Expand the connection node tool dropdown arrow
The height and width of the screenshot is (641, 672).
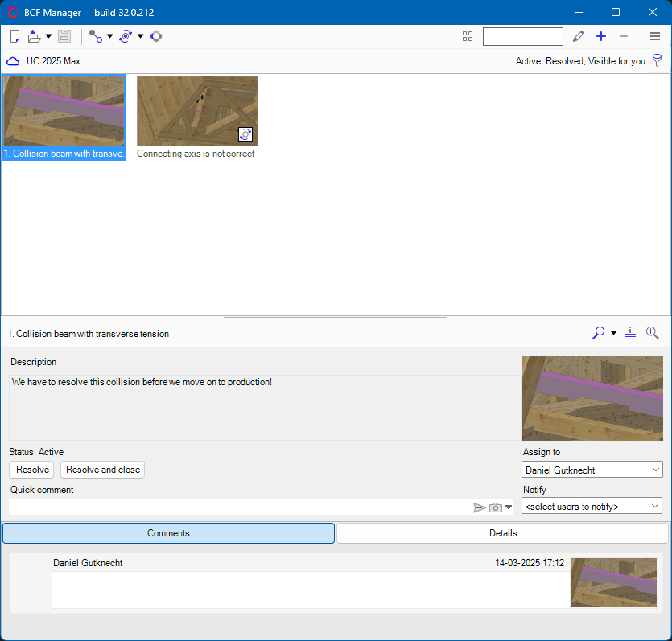[109, 36]
